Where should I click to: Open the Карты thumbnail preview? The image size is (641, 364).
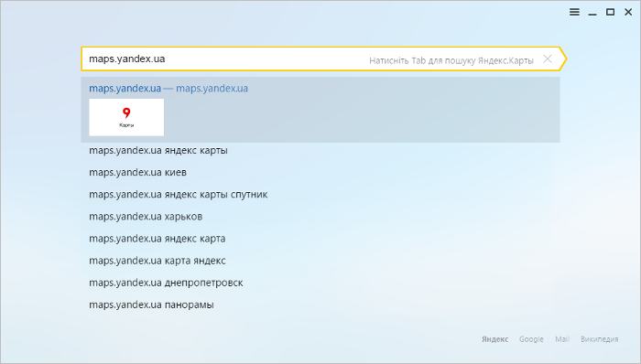pyautogui.click(x=126, y=117)
